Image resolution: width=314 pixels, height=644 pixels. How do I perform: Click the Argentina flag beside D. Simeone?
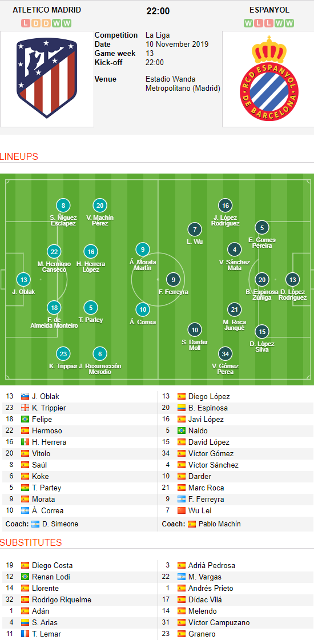[35, 524]
